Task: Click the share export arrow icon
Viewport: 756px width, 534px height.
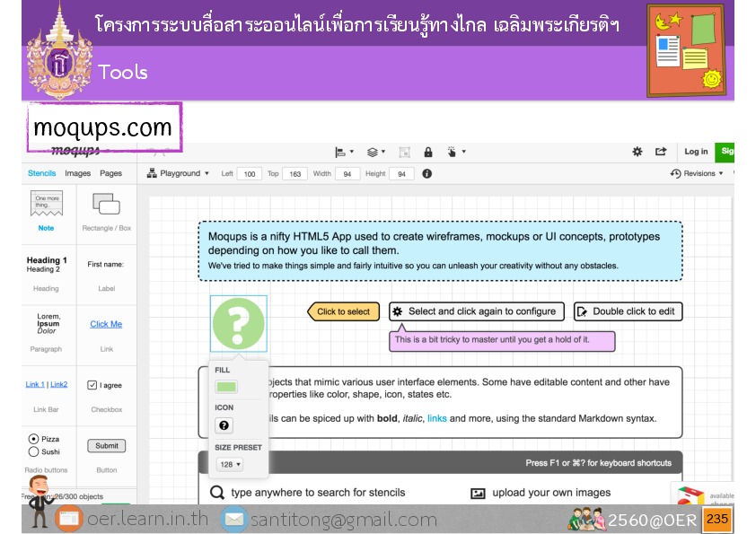Action: coord(661,152)
